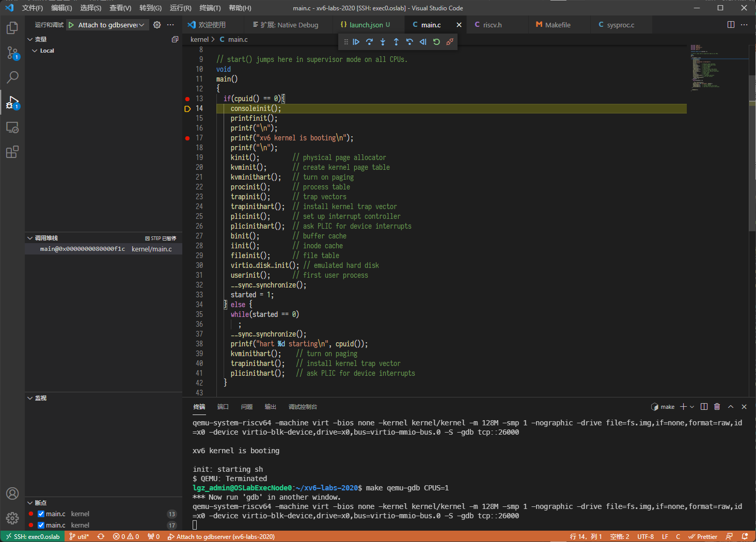Click the debug Continue button

pos(356,42)
